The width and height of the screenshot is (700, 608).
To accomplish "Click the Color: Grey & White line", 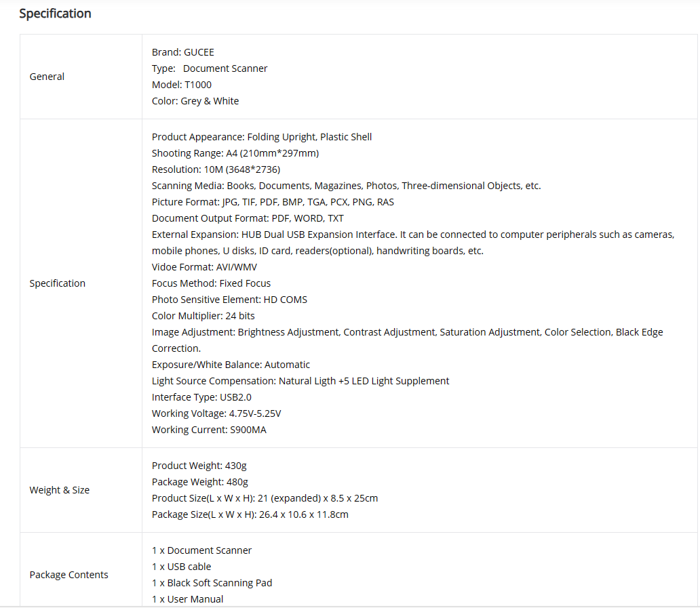I will 195,101.
